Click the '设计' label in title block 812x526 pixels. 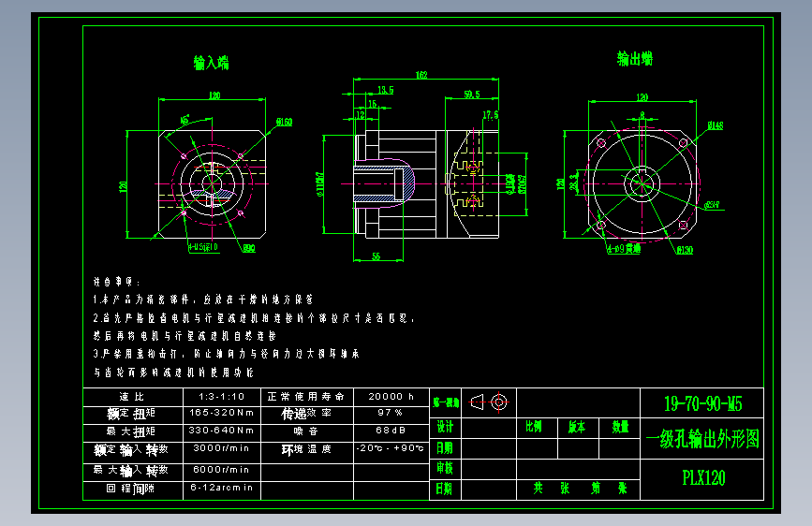[445, 427]
